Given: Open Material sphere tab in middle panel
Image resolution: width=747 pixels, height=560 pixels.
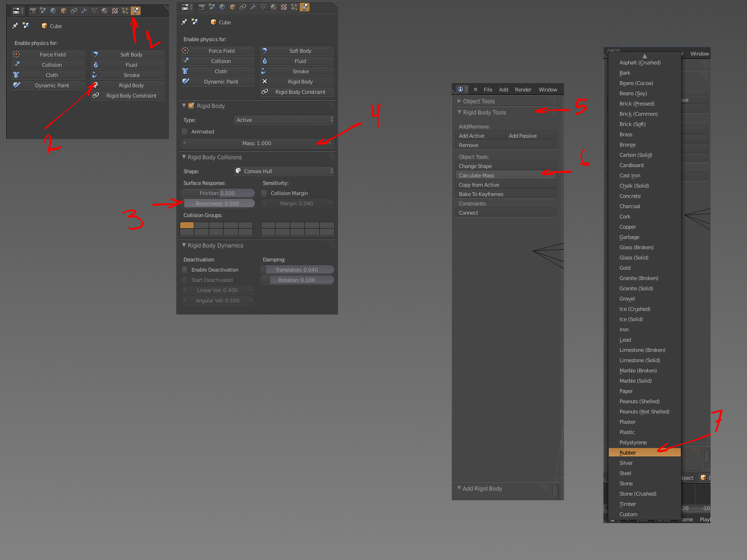Looking at the screenshot, I should click(274, 7).
